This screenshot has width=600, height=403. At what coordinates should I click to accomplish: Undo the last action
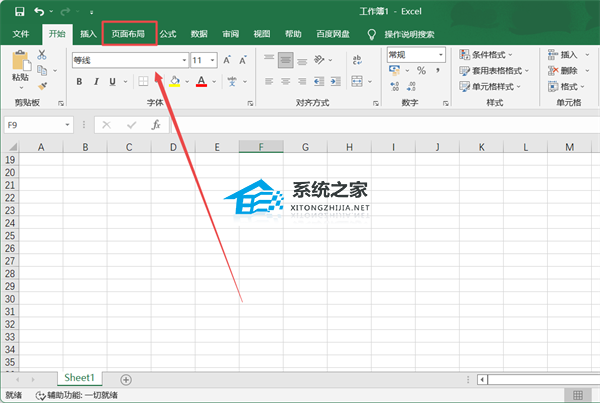pos(39,11)
